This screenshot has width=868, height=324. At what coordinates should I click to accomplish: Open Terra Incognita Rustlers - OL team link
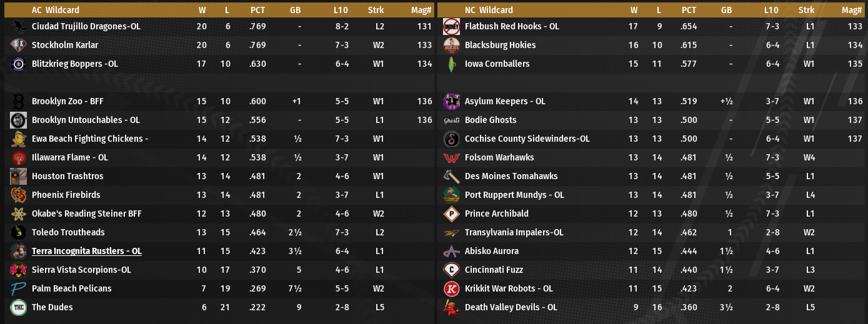point(87,251)
